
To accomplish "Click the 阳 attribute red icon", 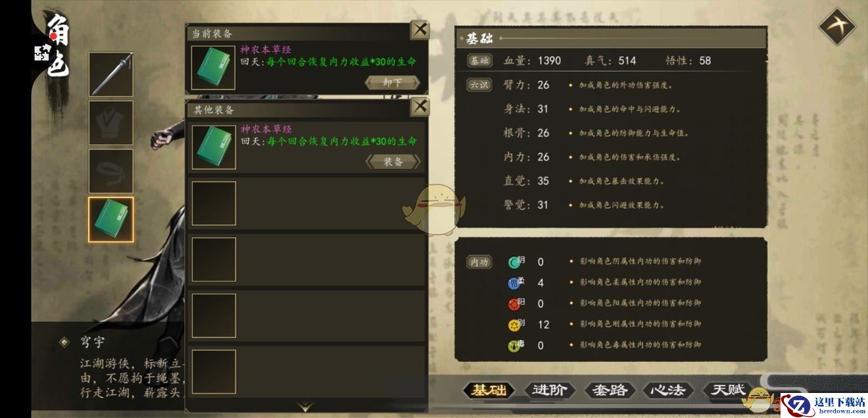I will (514, 304).
